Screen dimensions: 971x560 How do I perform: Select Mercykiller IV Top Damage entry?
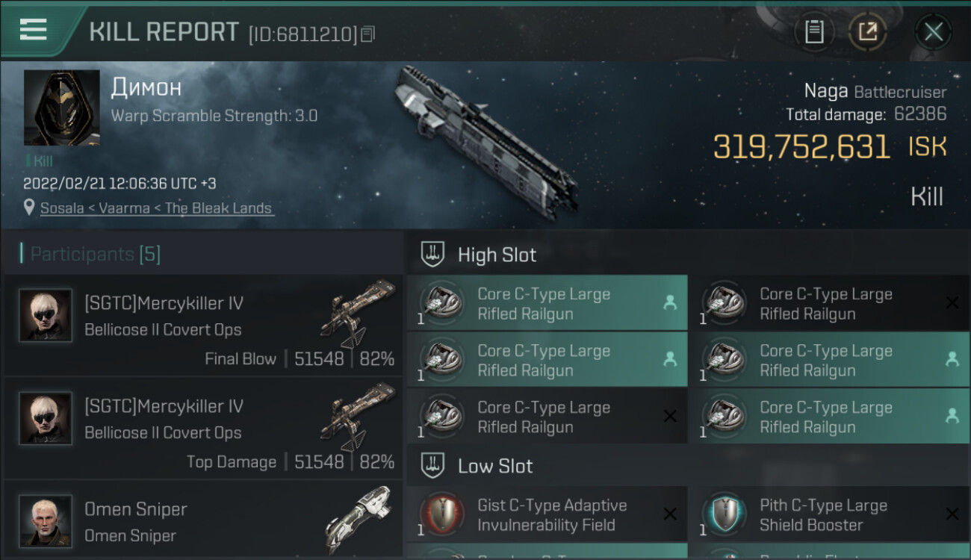pos(203,429)
